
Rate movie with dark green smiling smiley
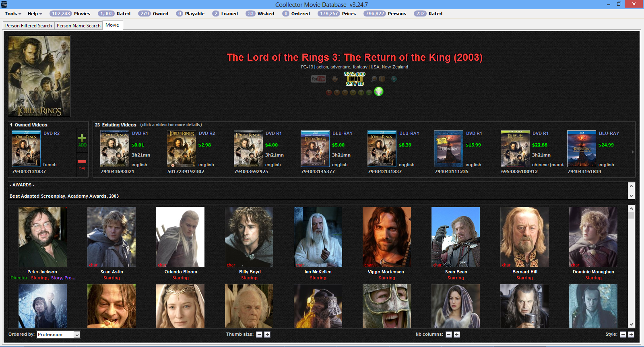[369, 92]
